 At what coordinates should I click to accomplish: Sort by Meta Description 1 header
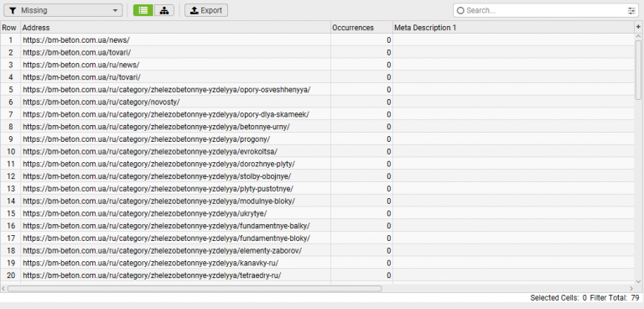click(513, 28)
